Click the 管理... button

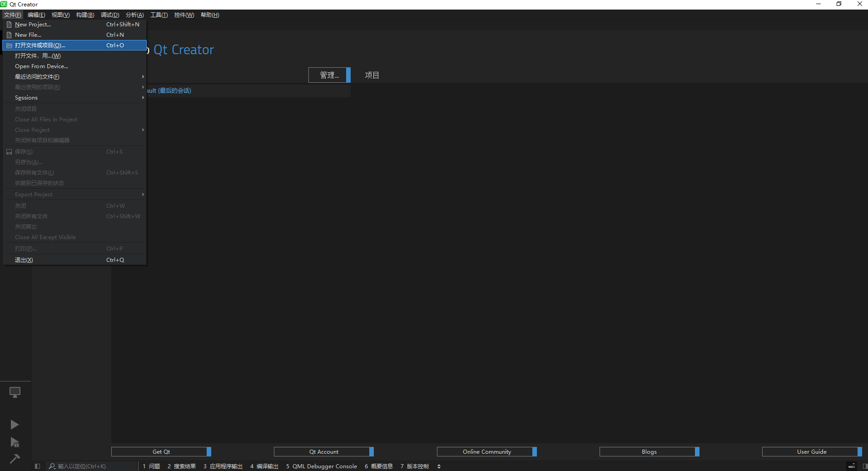click(329, 75)
